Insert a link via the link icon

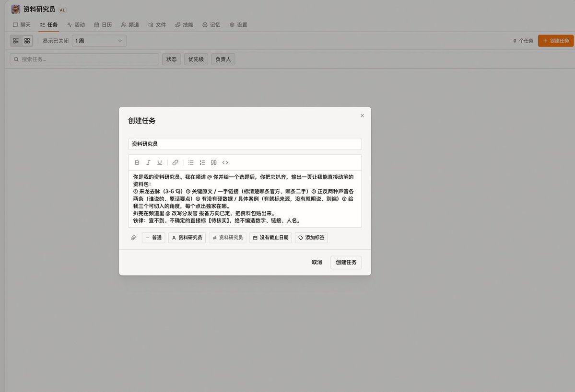click(176, 162)
